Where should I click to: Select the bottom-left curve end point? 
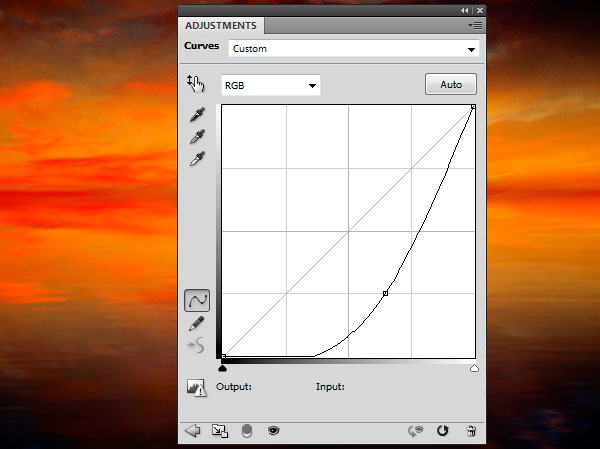[x=223, y=356]
